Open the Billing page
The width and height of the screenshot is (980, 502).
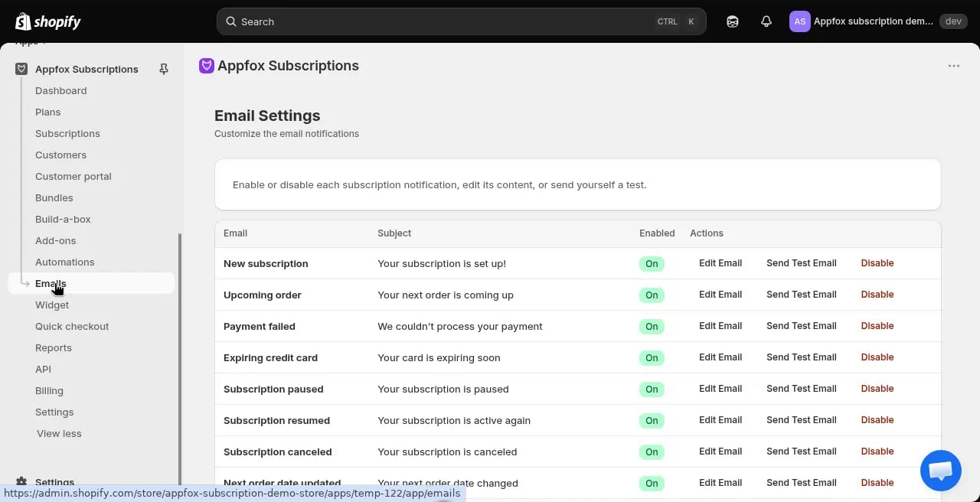coord(49,390)
